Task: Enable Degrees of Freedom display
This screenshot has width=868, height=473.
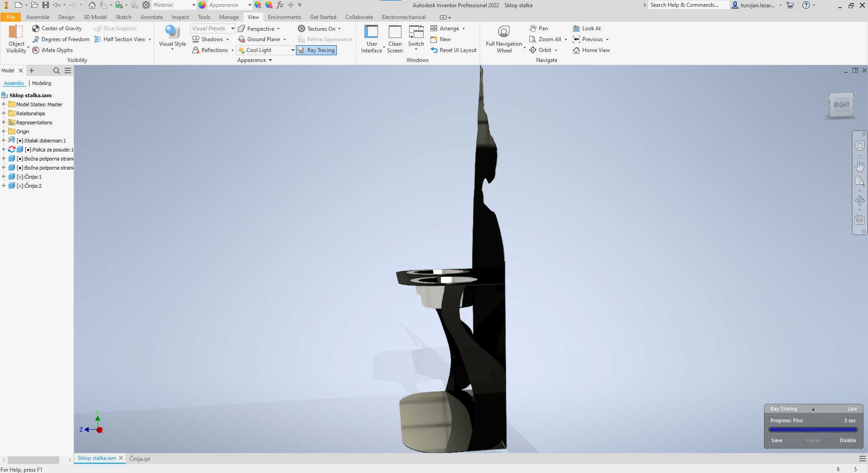Action: [61, 39]
